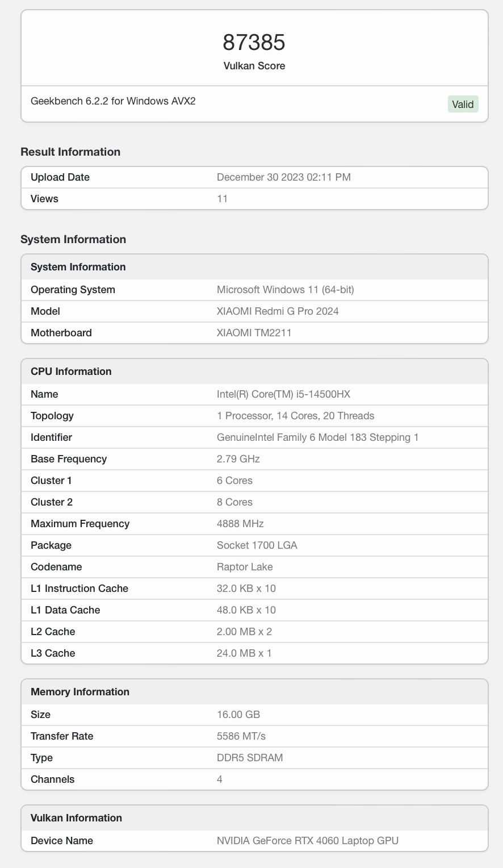
Task: Select the Result Information heading
Action: [x=70, y=152]
